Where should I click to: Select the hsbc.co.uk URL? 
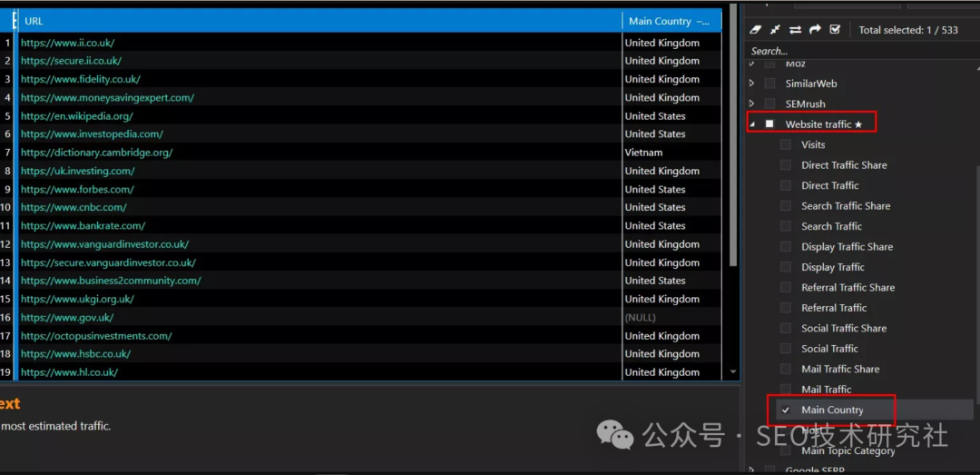pyautogui.click(x=75, y=353)
